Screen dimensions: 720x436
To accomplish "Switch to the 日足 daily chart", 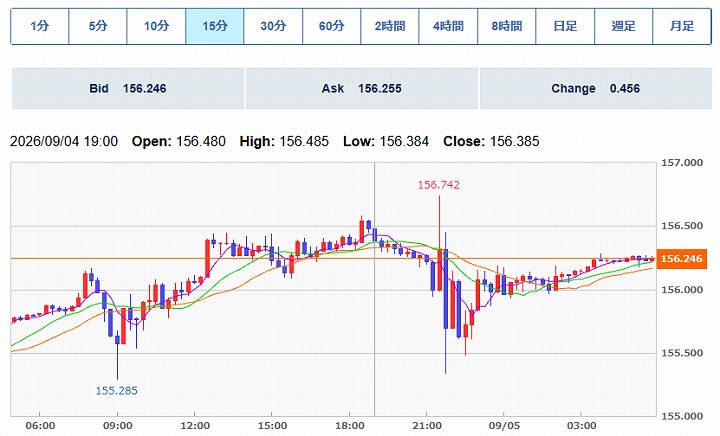I will tap(565, 26).
